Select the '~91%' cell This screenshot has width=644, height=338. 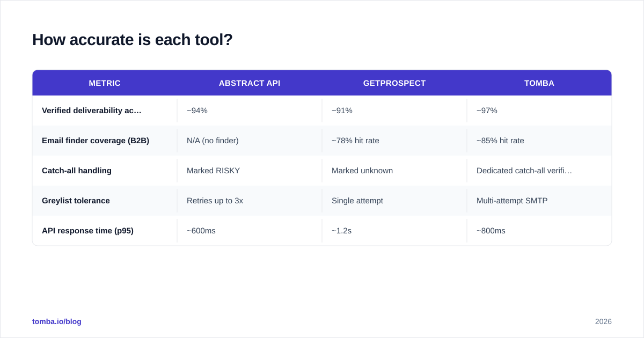click(x=394, y=111)
